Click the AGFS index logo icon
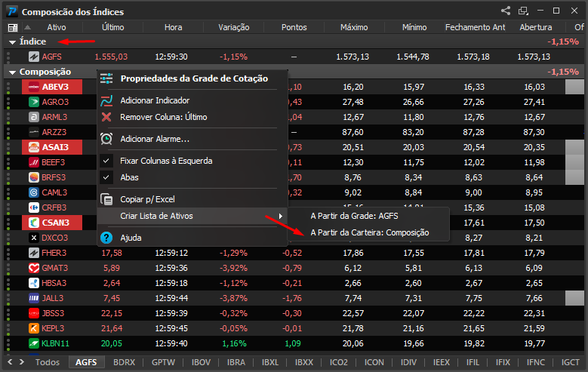This screenshot has width=588, height=372. 34,57
